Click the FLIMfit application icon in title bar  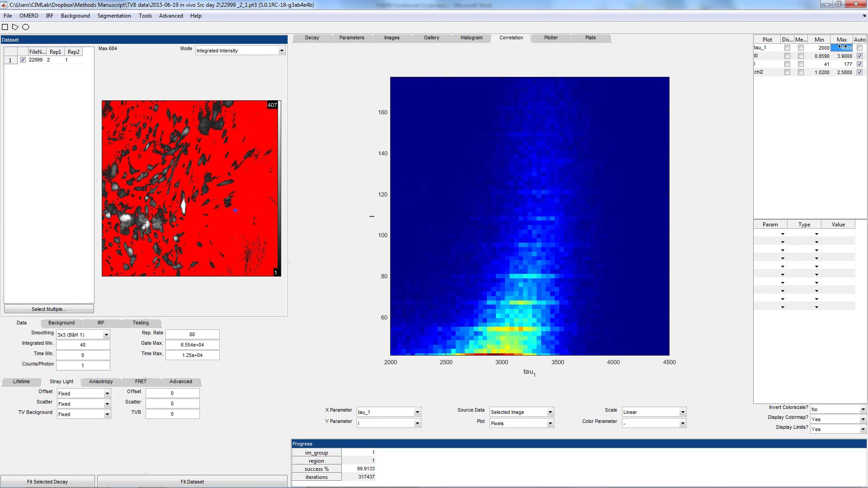pos(5,5)
